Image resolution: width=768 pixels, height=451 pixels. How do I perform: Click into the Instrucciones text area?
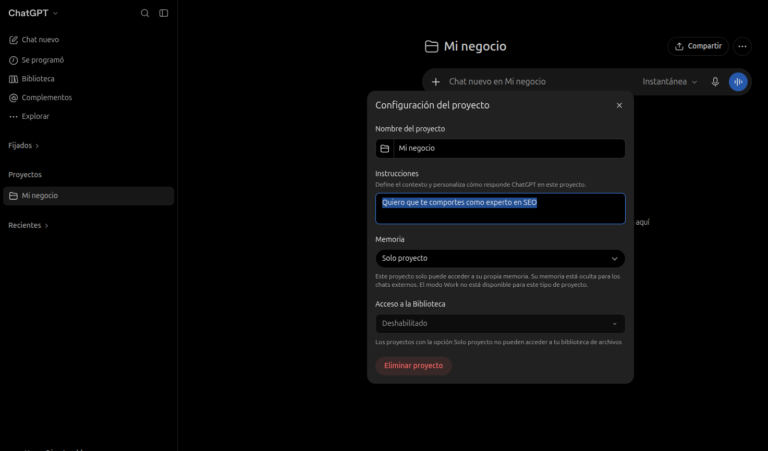click(500, 209)
